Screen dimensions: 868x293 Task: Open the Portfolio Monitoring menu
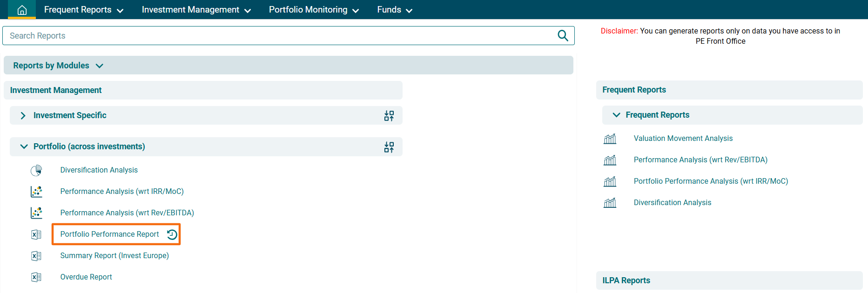(314, 10)
